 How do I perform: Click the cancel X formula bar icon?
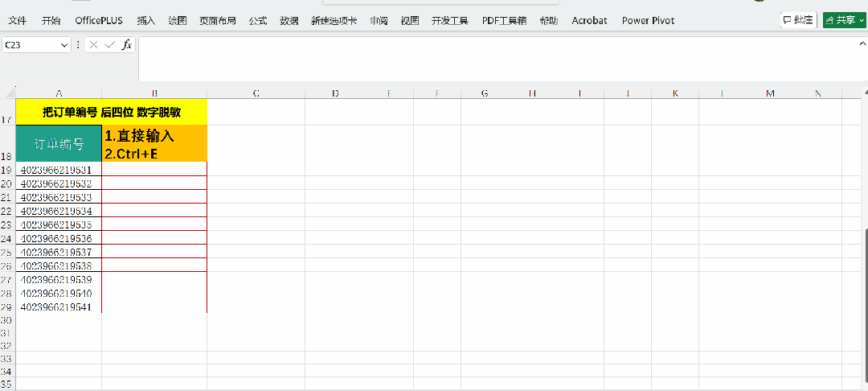click(93, 45)
